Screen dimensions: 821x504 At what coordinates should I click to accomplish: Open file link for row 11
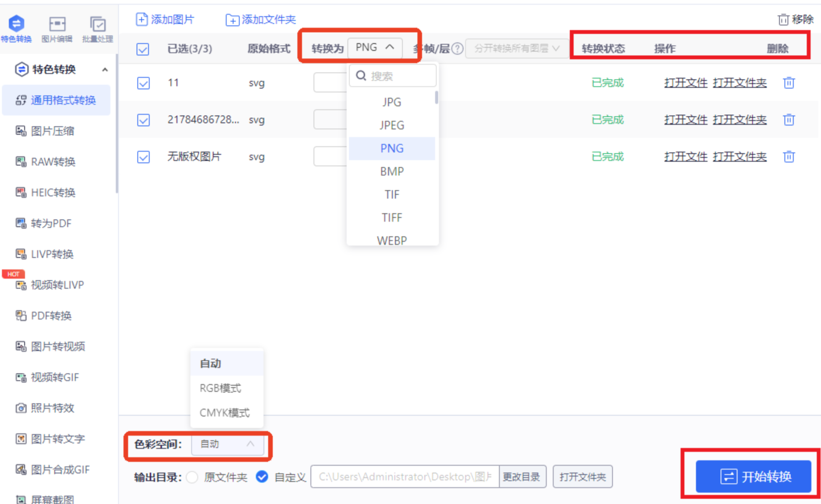[x=686, y=83]
